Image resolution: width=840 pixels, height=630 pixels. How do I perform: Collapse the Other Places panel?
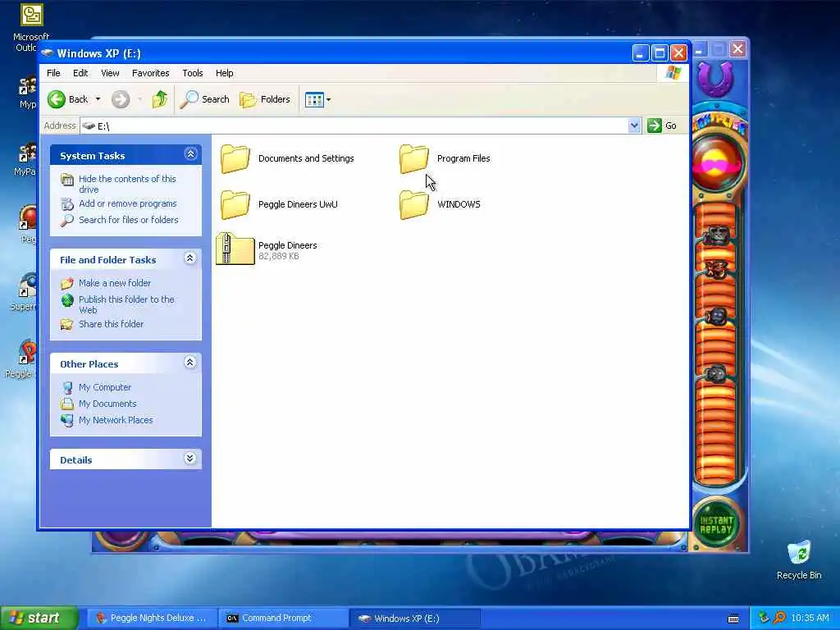pos(190,362)
